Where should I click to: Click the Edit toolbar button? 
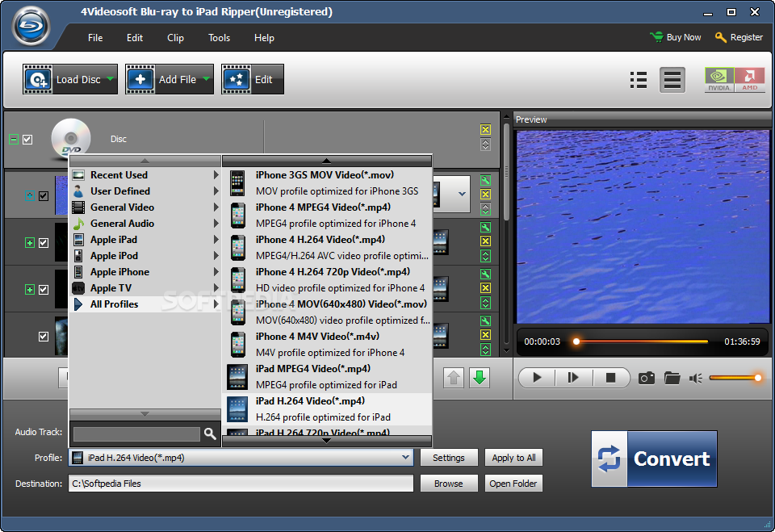coord(253,79)
